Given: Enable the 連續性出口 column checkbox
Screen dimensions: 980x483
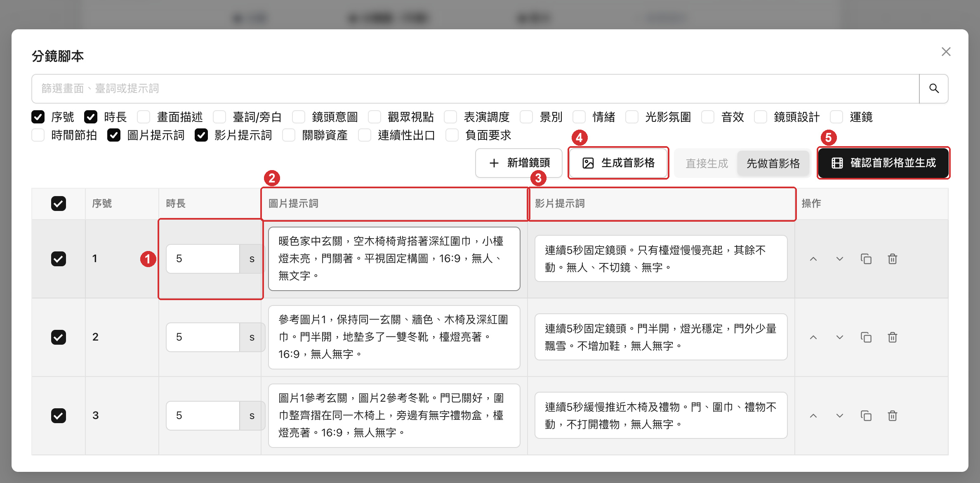Looking at the screenshot, I should tap(365, 135).
